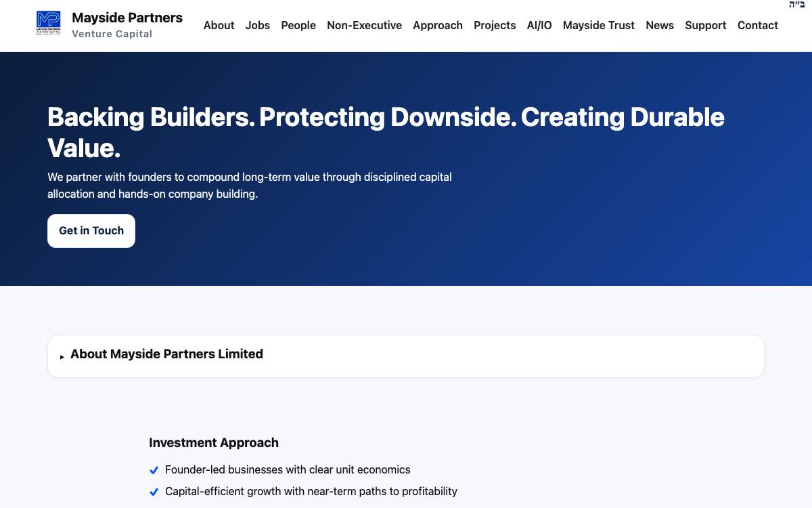Open the About navigation menu item

click(219, 25)
